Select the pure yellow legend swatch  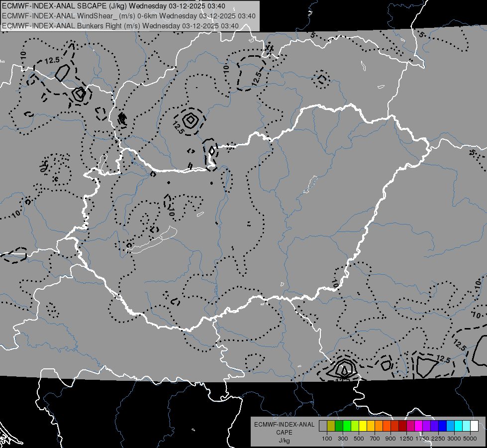363,426
